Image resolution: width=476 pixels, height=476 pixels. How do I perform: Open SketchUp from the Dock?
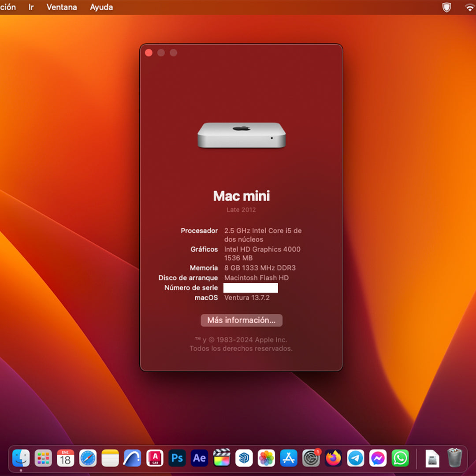(244, 458)
